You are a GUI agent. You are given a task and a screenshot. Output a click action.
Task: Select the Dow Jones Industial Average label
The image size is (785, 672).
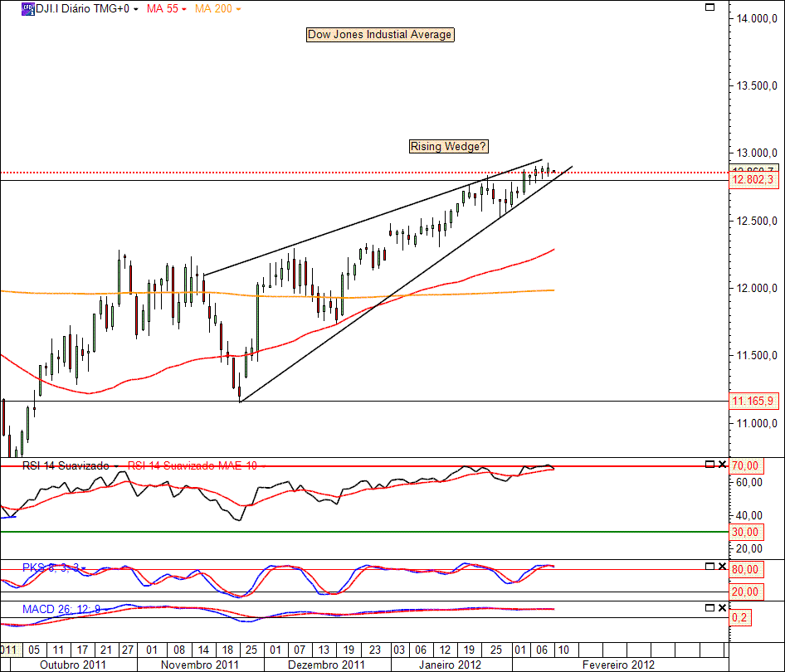380,35
